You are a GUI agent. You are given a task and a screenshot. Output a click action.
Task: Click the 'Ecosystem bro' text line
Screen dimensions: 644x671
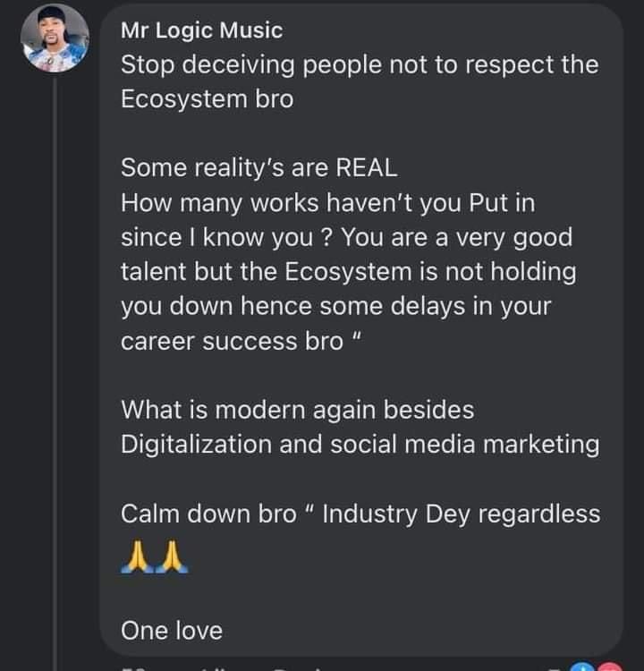208,99
